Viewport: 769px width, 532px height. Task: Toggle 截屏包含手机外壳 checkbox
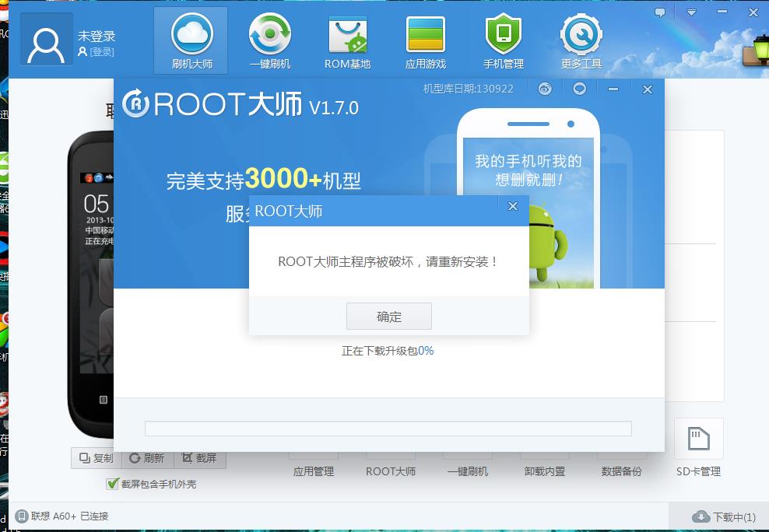tap(112, 484)
